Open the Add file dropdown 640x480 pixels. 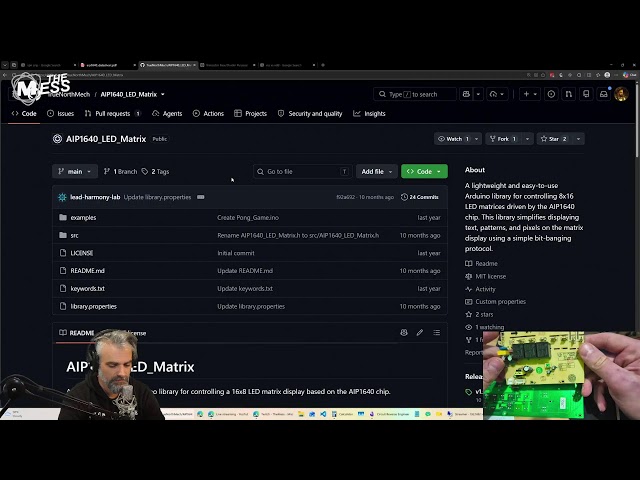tap(376, 171)
